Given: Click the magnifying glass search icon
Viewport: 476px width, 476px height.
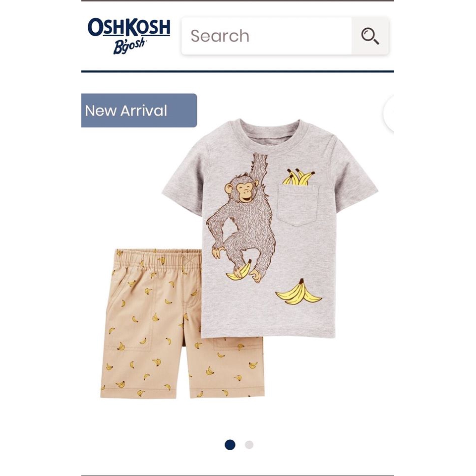Looking at the screenshot, I should coord(370,36).
